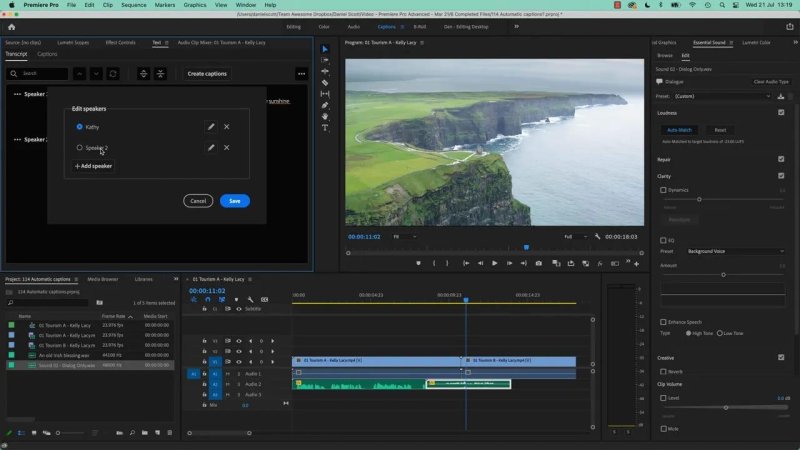800x450 pixels.
Task: Click the split segment icon
Action: (143, 74)
